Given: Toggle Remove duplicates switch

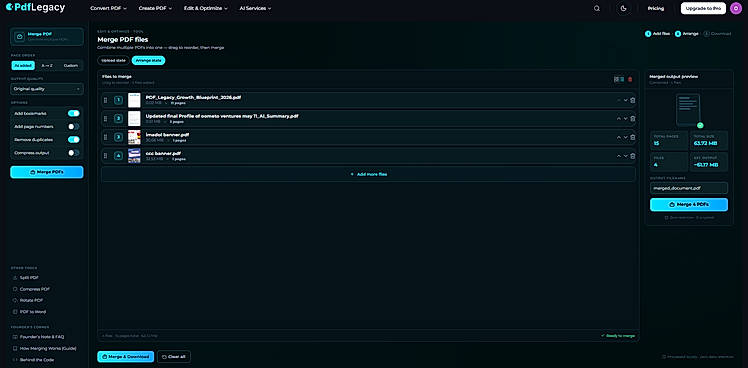Looking at the screenshot, I should pos(73,139).
